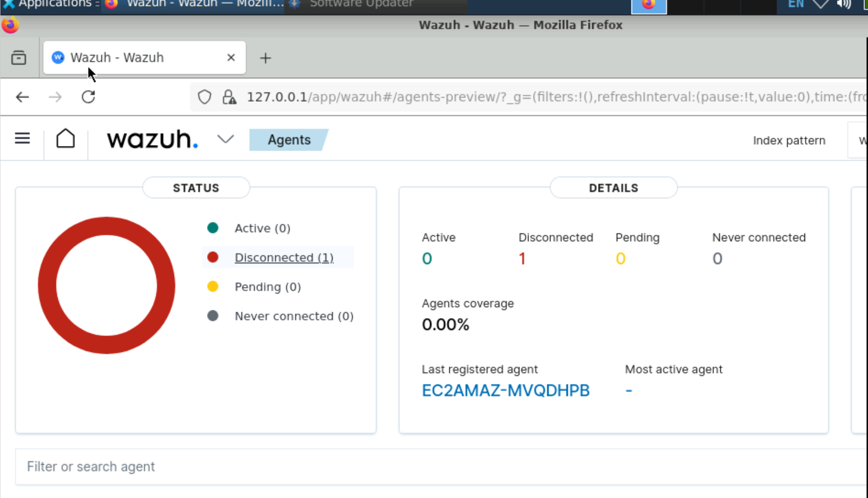Click the volume icon in system tray
Image resolution: width=868 pixels, height=498 pixels.
point(844,4)
